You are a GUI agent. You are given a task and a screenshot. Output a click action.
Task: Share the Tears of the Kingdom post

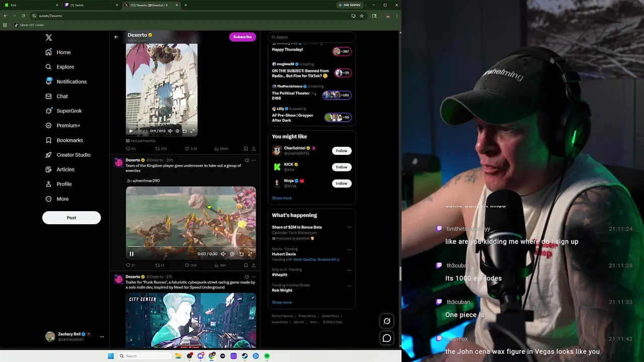pyautogui.click(x=254, y=265)
